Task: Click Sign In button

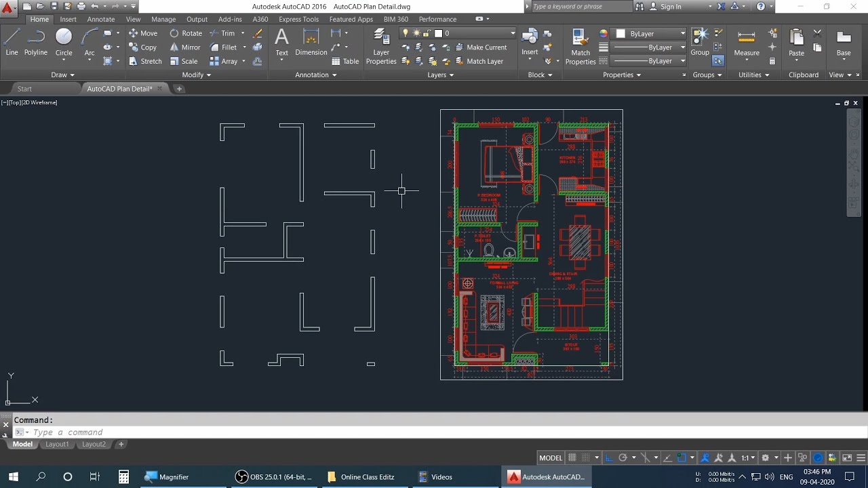Action: pos(665,6)
